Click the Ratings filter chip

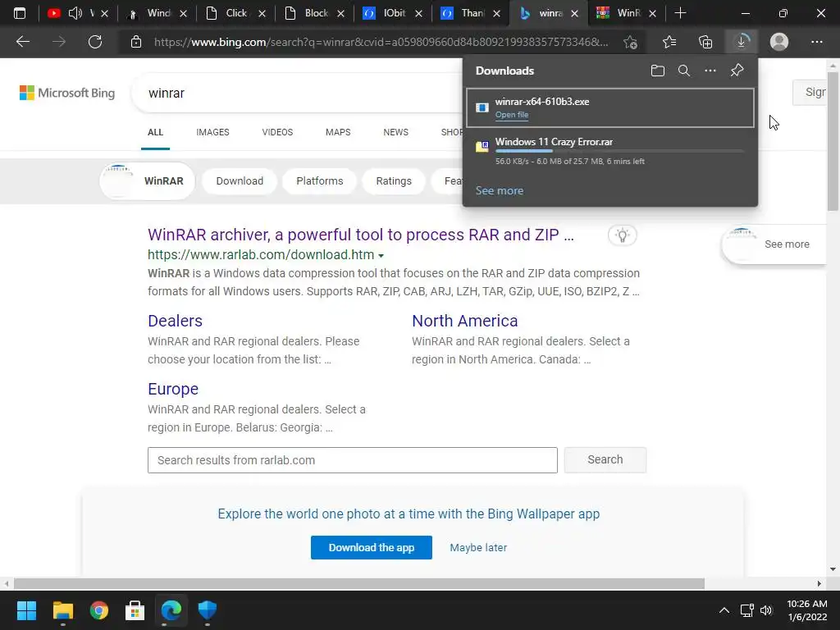coord(394,181)
